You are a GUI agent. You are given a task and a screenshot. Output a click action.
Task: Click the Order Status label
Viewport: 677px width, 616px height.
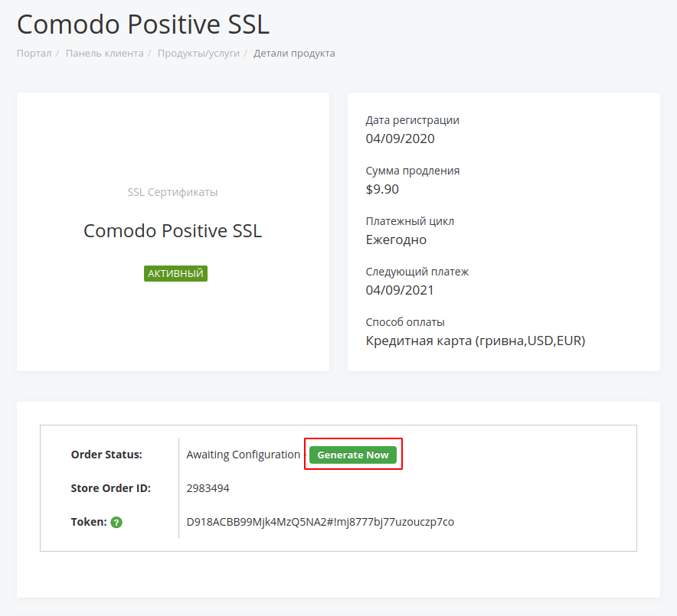[106, 455]
